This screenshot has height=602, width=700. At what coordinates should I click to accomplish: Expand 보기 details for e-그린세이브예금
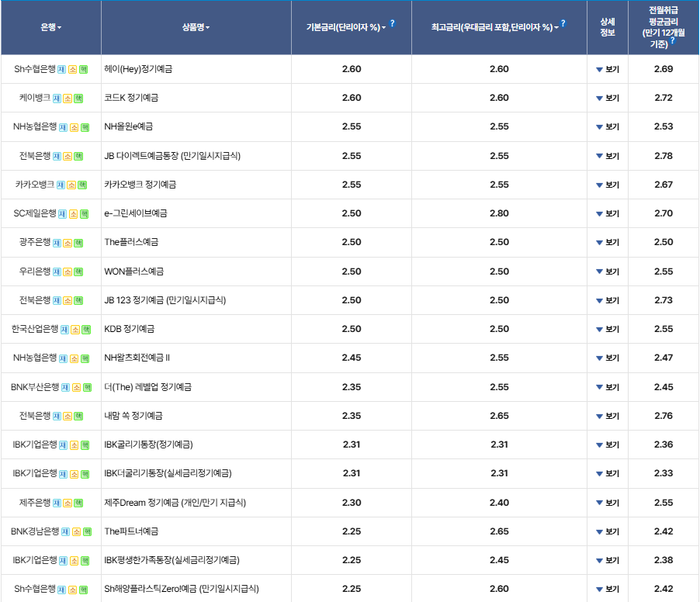pos(608,214)
